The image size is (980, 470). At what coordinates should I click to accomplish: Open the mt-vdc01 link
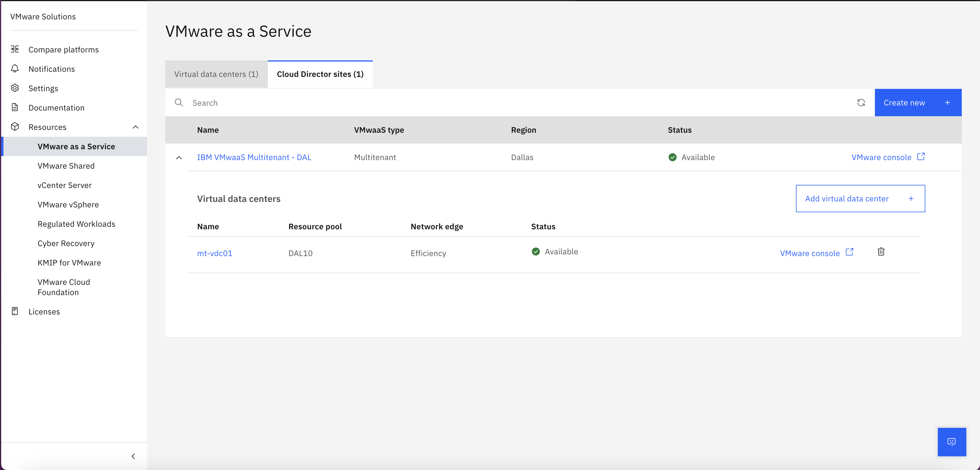(x=215, y=253)
